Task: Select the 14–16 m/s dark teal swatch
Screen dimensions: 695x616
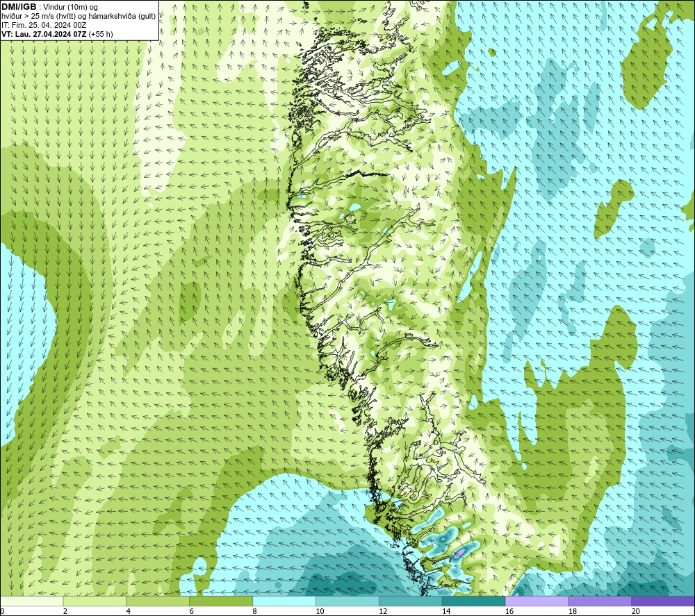Action: [473, 601]
